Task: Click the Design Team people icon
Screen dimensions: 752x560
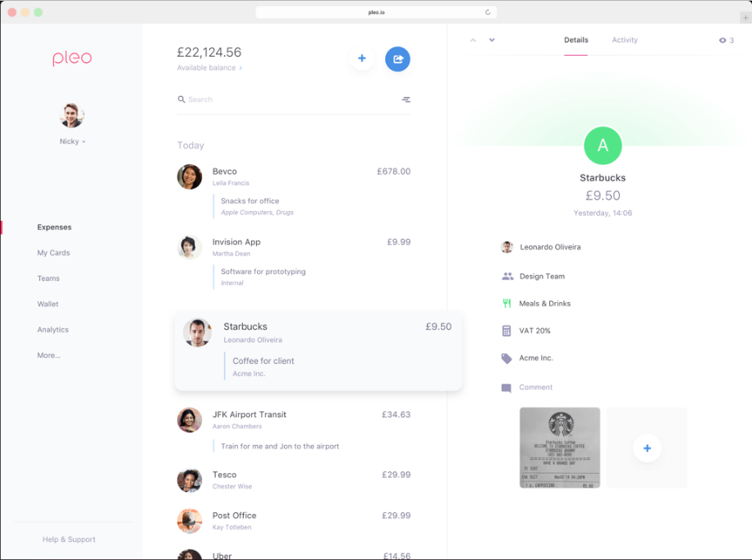Action: pyautogui.click(x=507, y=277)
